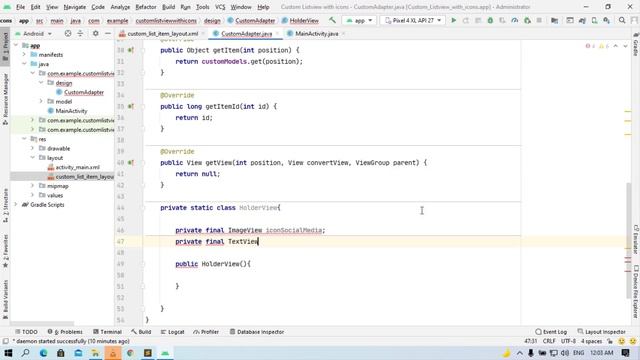The height and width of the screenshot is (360, 640).
Task: Open the Refactor menu
Action: 146,7
